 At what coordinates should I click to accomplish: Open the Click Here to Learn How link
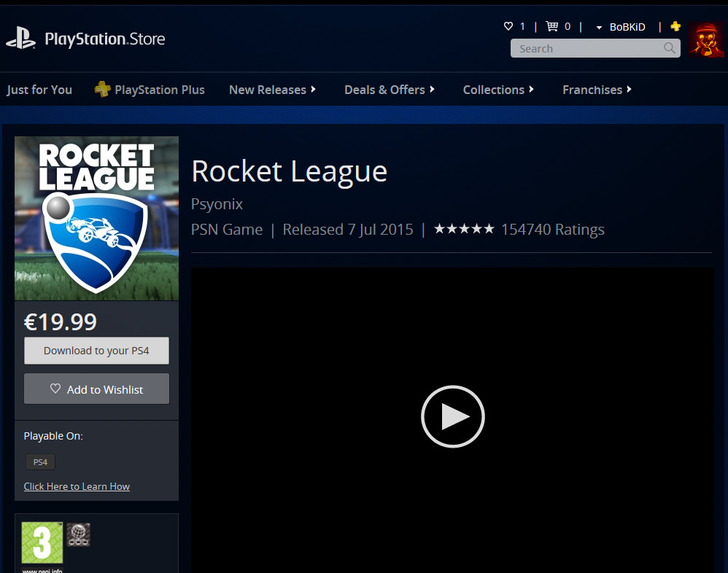pyautogui.click(x=77, y=486)
